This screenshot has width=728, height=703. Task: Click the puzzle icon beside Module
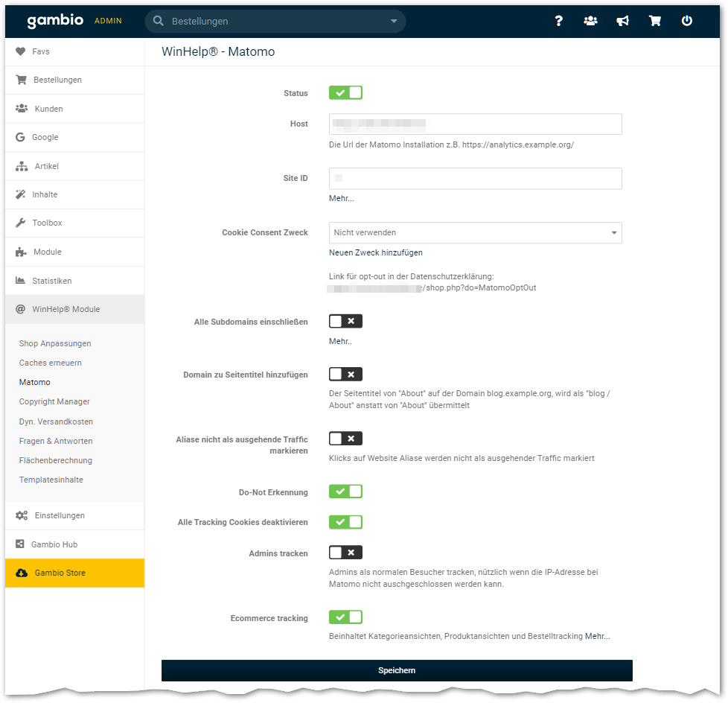click(x=21, y=252)
